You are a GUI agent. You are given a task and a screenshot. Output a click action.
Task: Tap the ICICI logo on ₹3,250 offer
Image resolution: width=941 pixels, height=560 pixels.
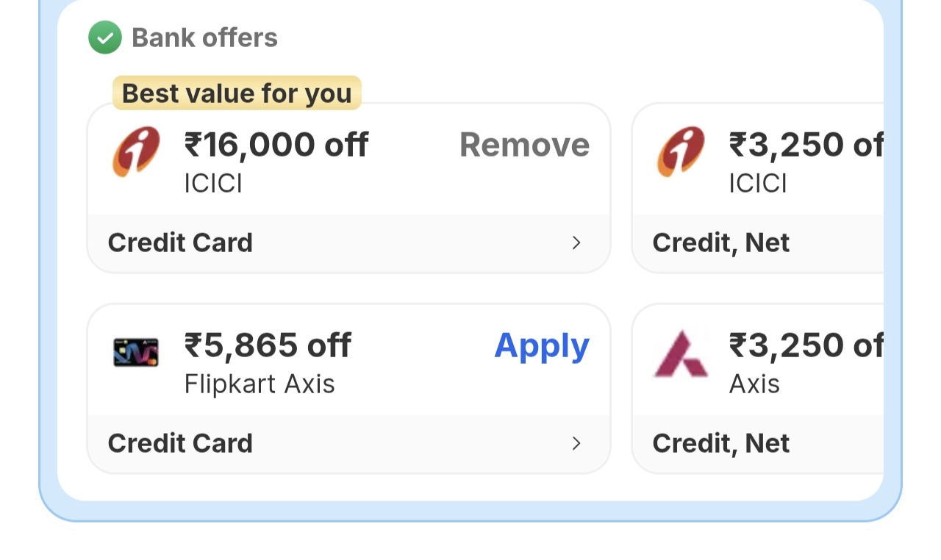[x=681, y=151]
